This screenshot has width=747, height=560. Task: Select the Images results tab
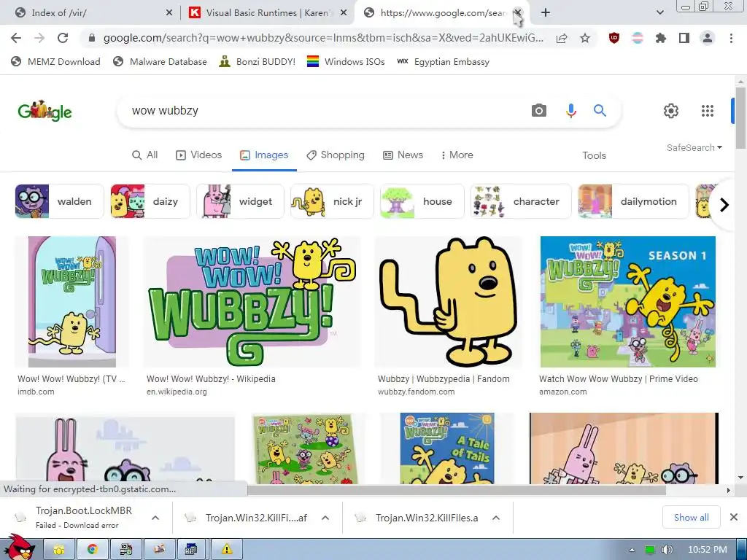(x=264, y=155)
